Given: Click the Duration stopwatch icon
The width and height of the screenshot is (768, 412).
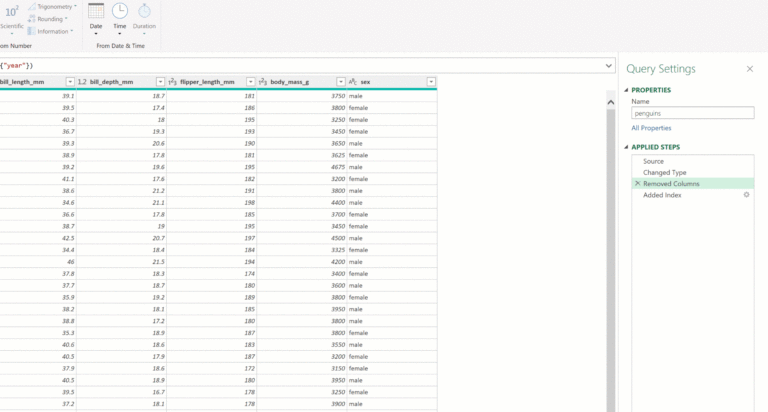Looking at the screenshot, I should pyautogui.click(x=144, y=12).
